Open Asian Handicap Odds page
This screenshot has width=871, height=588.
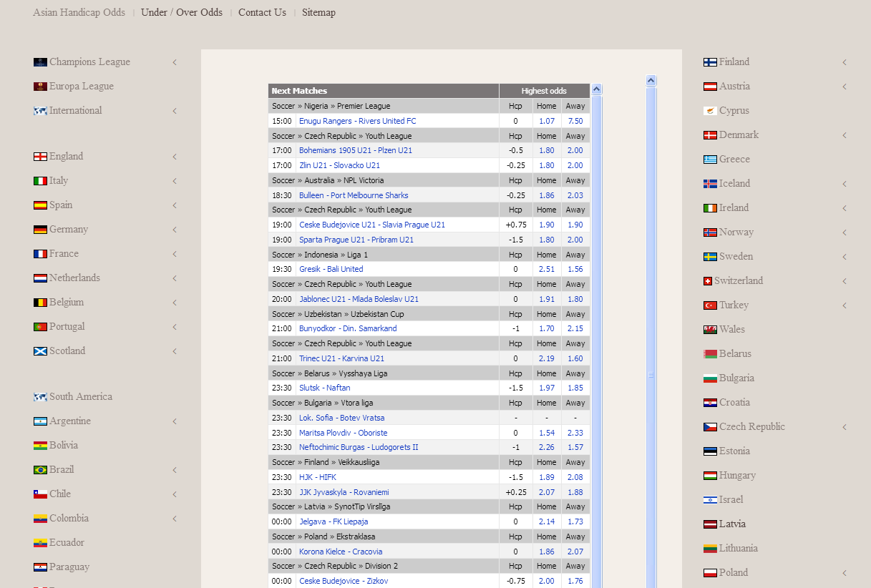coord(79,12)
